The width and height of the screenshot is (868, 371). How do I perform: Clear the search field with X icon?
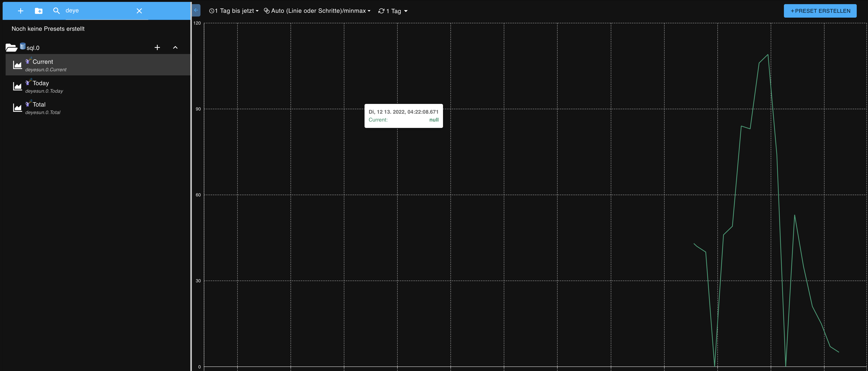click(139, 11)
